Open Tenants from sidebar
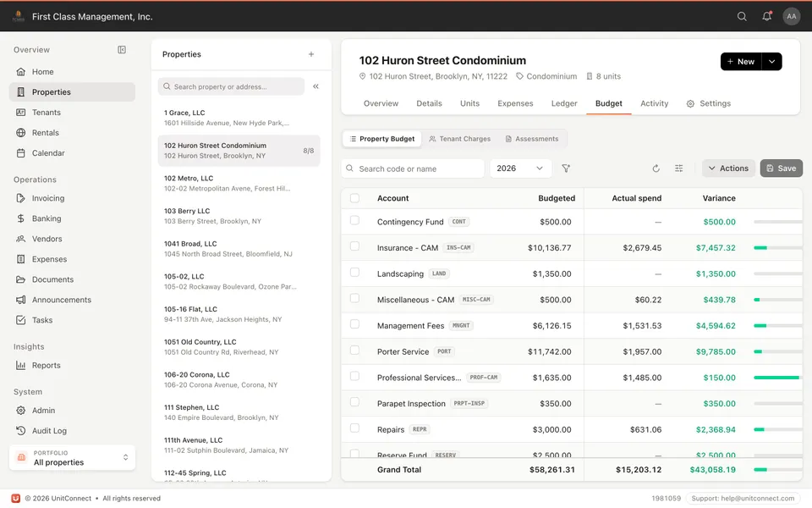The image size is (812, 508). click(x=72, y=113)
